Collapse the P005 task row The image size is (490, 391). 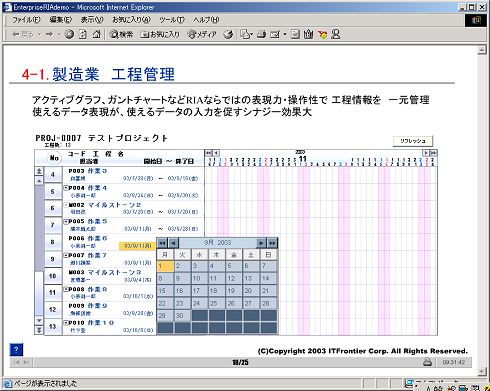(66, 221)
